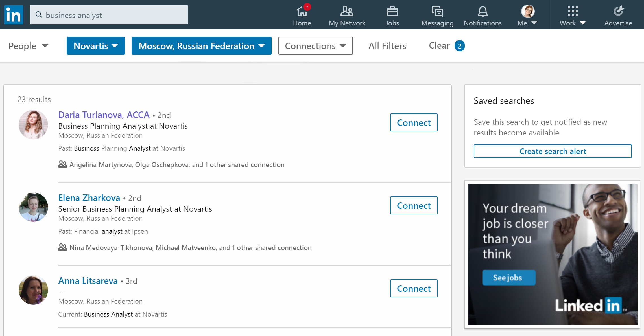This screenshot has width=644, height=336.
Task: Click 'Current: Business Analyst at Novartis' text
Action: (113, 314)
